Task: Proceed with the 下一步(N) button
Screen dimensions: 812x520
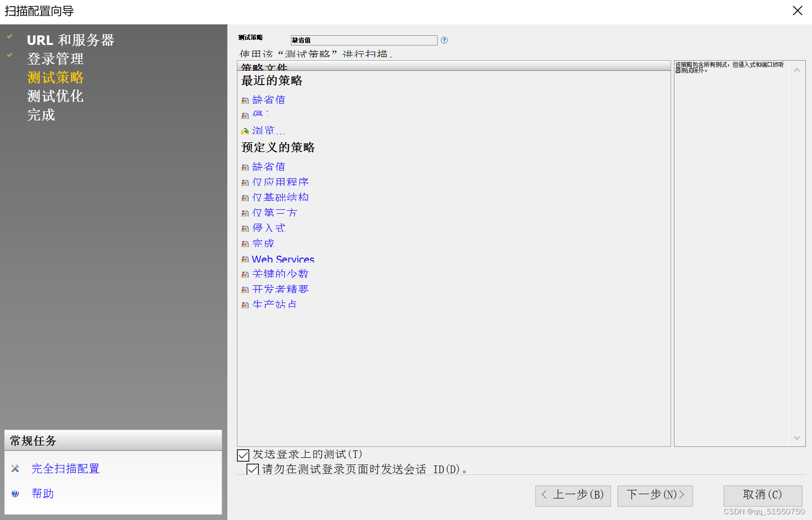Action: click(x=655, y=495)
